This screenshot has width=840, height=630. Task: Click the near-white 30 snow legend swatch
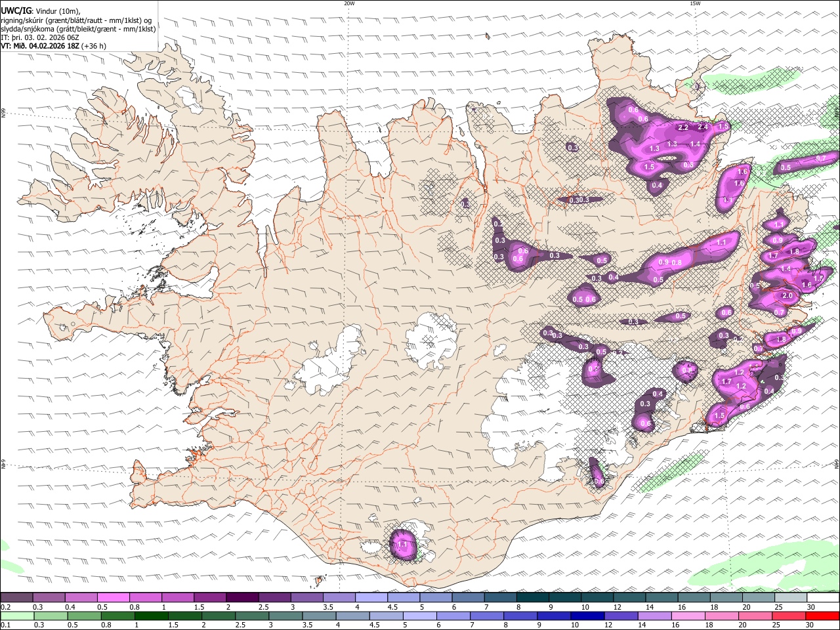pos(823,598)
